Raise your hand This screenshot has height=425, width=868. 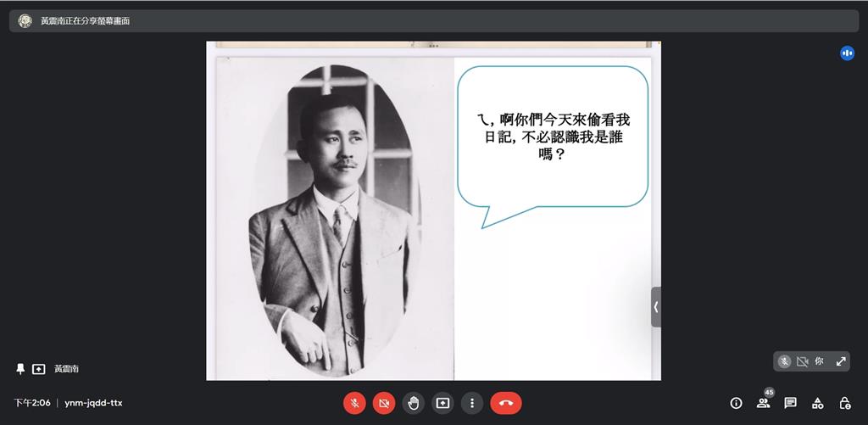tap(414, 404)
